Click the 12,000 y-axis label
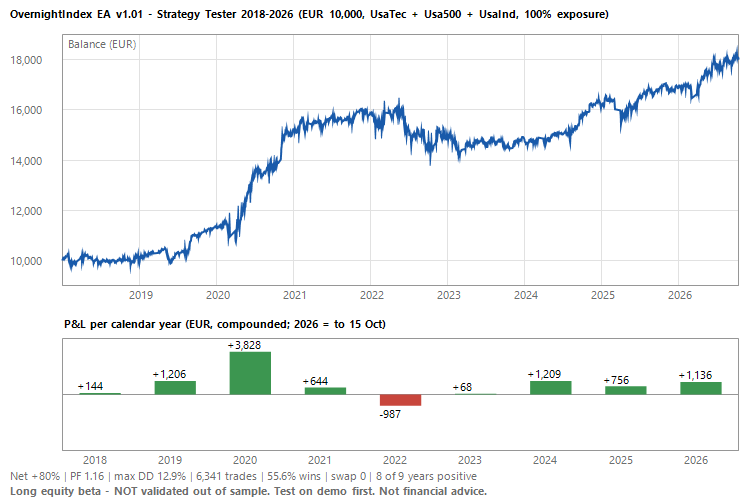This screenshot has width=750, height=500. [x=26, y=211]
